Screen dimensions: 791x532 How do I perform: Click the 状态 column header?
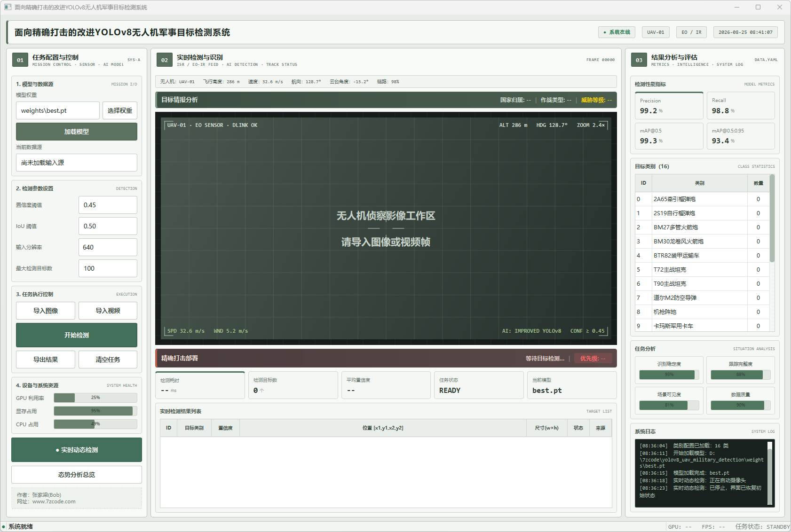[x=578, y=428]
